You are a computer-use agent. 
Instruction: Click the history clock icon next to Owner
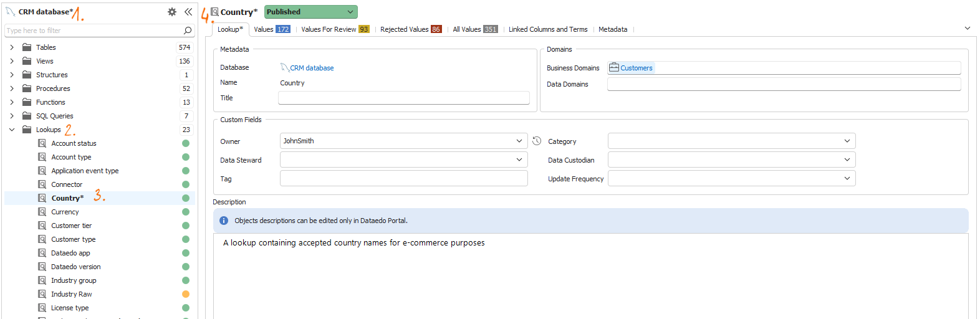[537, 141]
